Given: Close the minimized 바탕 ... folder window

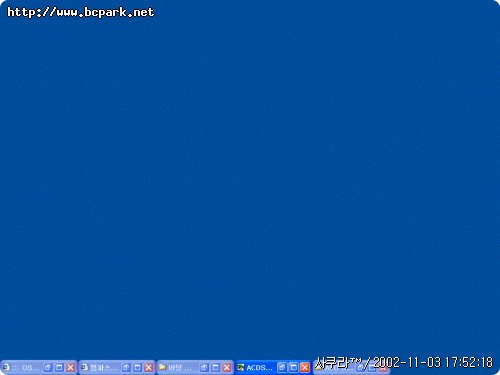Looking at the screenshot, I should tap(227, 367).
